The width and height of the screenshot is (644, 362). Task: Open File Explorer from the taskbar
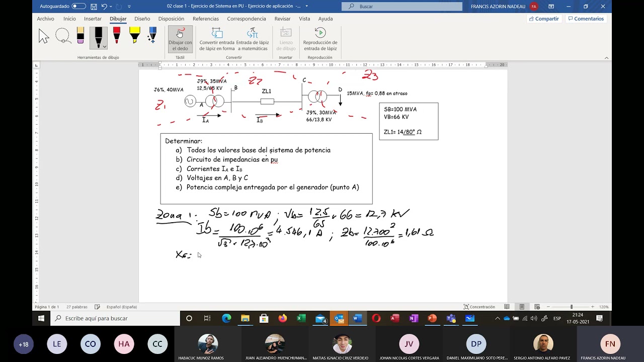point(245,318)
